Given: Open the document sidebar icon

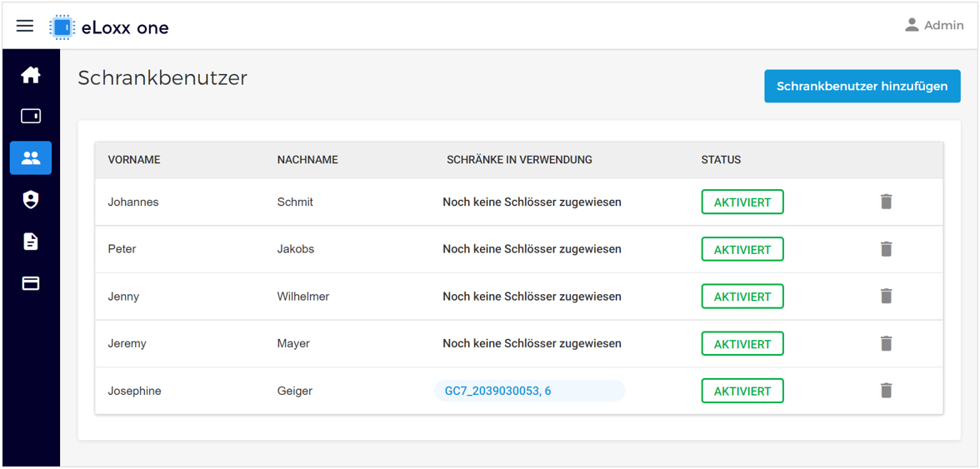Looking at the screenshot, I should click(31, 242).
